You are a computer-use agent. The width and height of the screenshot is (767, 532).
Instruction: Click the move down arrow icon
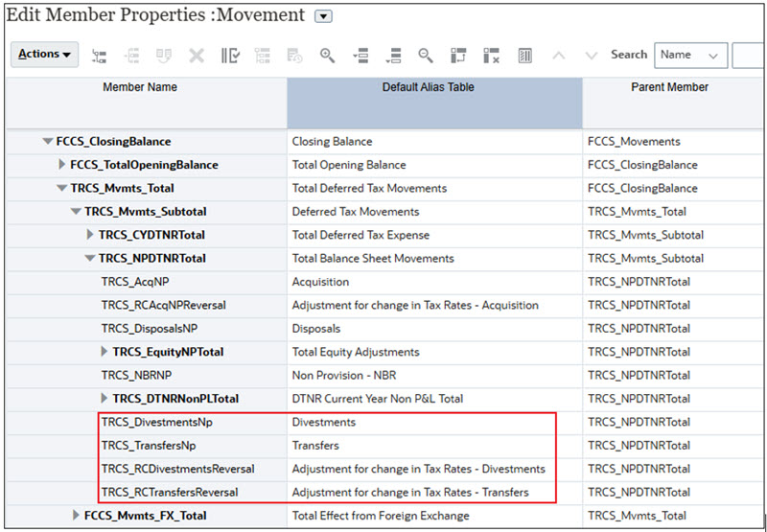click(x=592, y=56)
